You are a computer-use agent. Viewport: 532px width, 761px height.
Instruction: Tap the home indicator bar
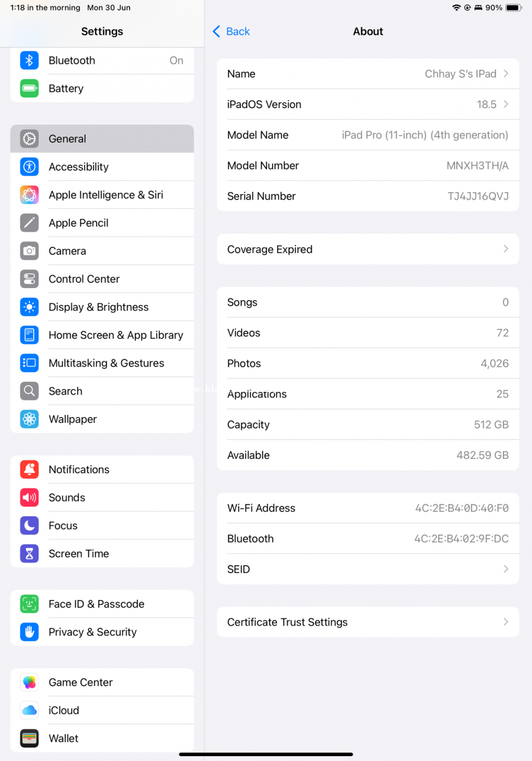pyautogui.click(x=266, y=754)
